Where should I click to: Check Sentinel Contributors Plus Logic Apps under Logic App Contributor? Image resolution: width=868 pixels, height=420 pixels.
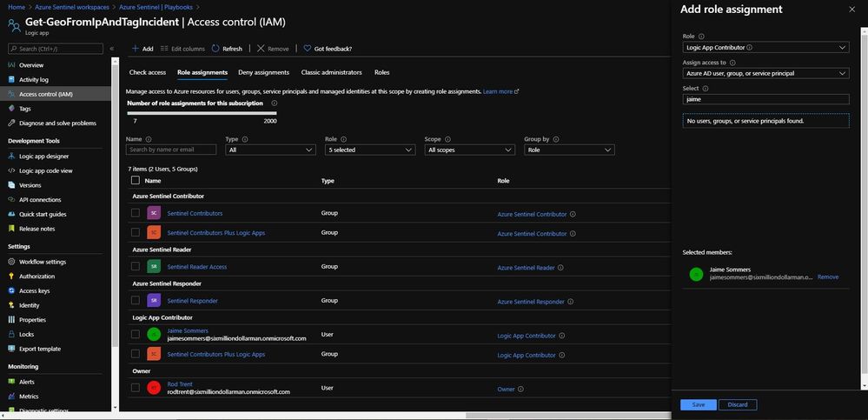click(x=136, y=354)
